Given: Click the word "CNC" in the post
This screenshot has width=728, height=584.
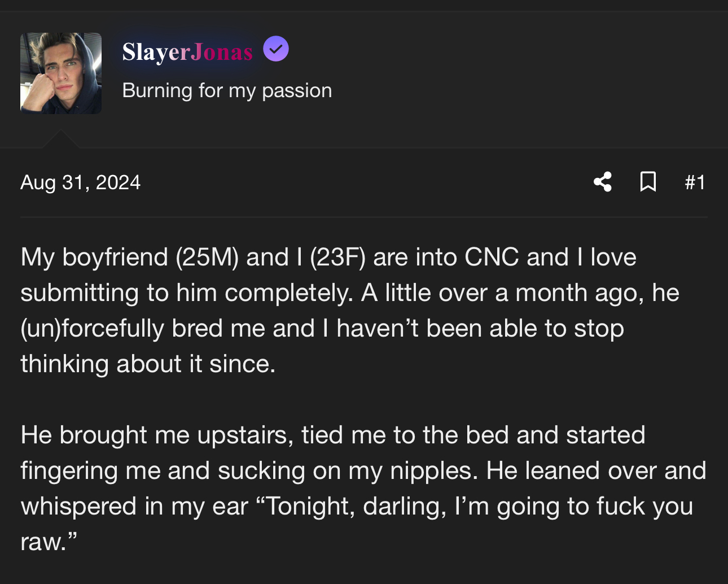Looking at the screenshot, I should [x=492, y=258].
